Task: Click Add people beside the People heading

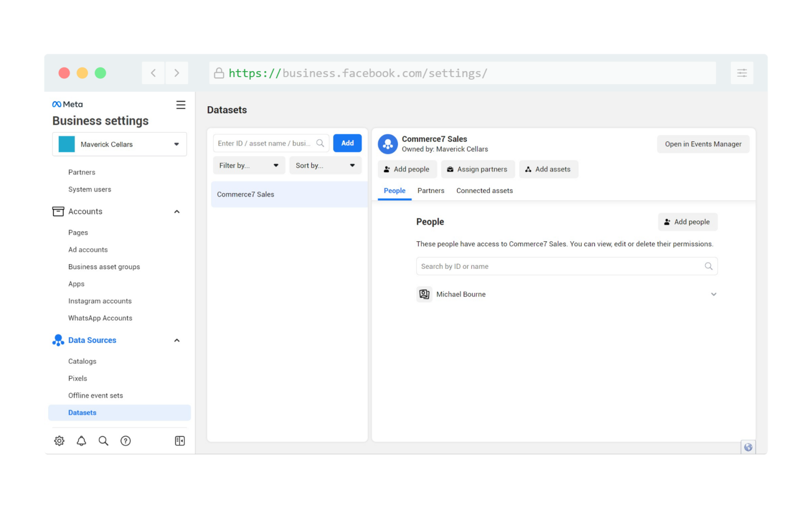Action: [x=688, y=222]
